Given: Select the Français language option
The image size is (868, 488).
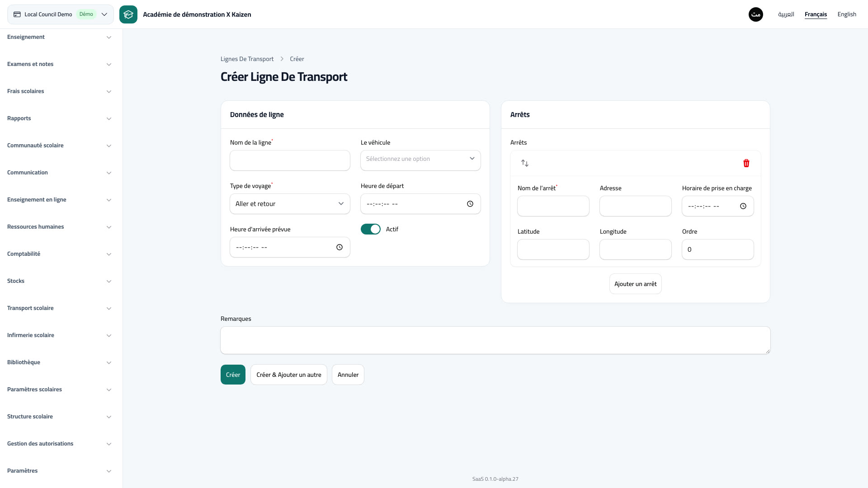Looking at the screenshot, I should (816, 14).
